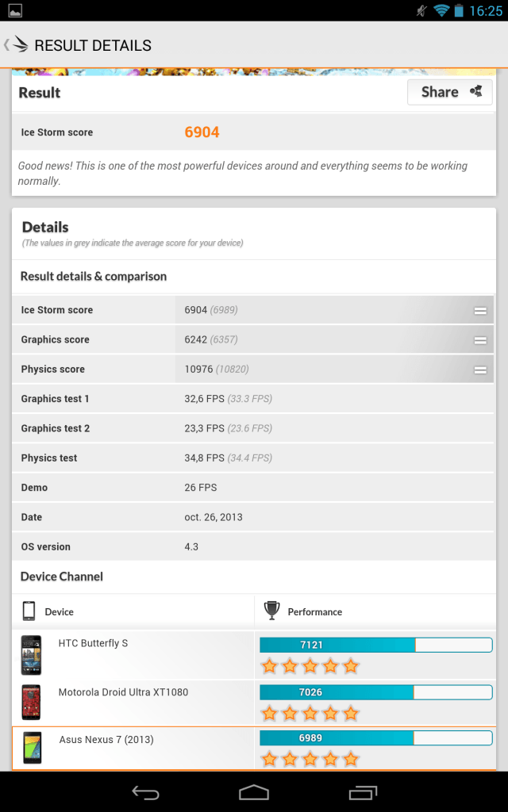The height and width of the screenshot is (812, 508).
Task: Tap the 7121 performance bar
Action: [375, 645]
